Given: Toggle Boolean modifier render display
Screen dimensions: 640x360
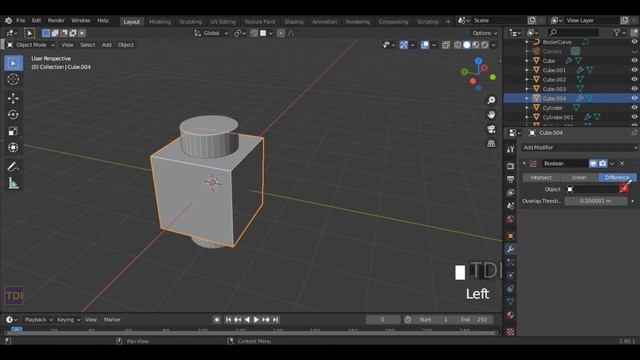Looking at the screenshot, I should click(x=602, y=163).
